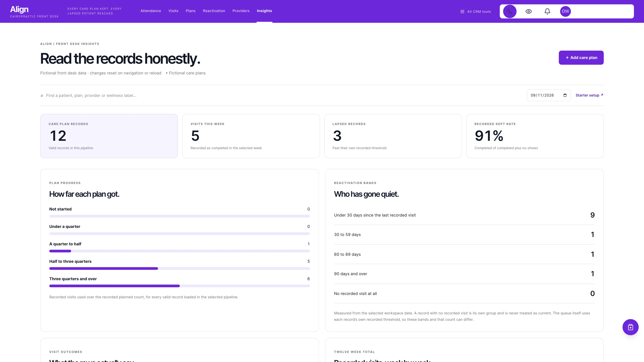644x362 pixels.
Task: Open the Reactivation tab
Action: point(214,11)
